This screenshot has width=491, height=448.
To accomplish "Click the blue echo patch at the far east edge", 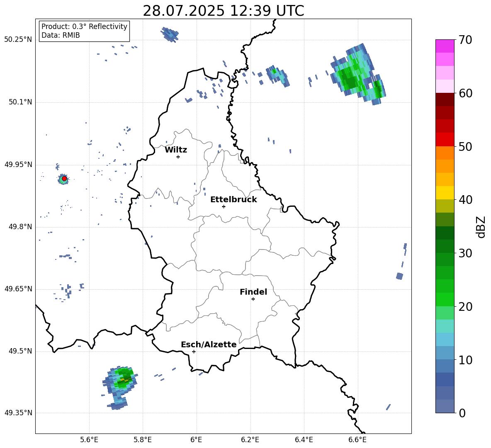I will 400,276.
